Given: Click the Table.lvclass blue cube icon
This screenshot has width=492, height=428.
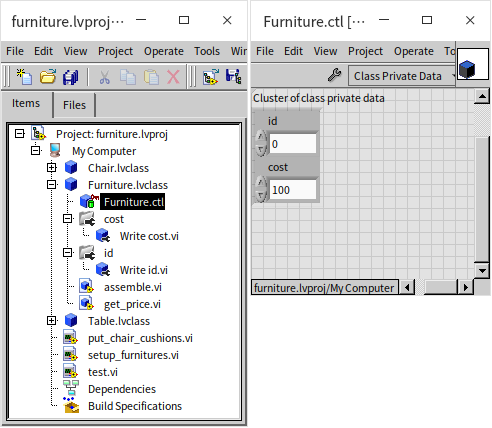Looking at the screenshot, I should click(x=71, y=321).
